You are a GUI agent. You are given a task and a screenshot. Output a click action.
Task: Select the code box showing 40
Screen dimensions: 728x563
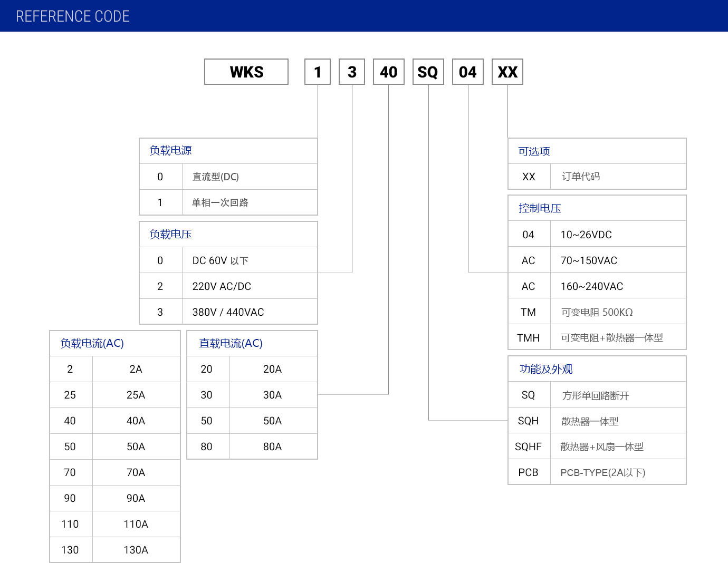click(x=389, y=72)
